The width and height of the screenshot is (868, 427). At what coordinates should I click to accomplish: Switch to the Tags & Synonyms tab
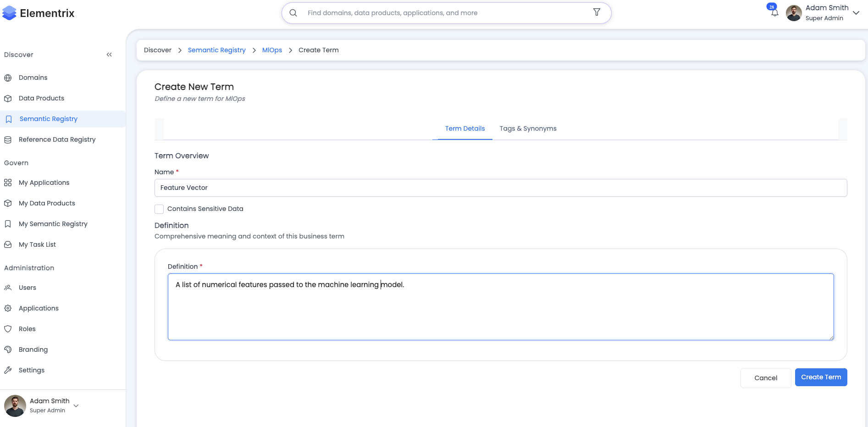pyautogui.click(x=528, y=128)
